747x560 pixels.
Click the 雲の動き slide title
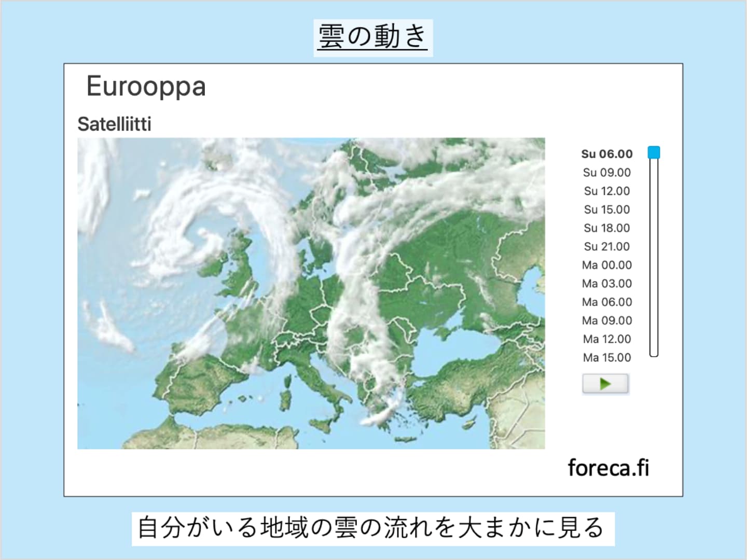373,37
